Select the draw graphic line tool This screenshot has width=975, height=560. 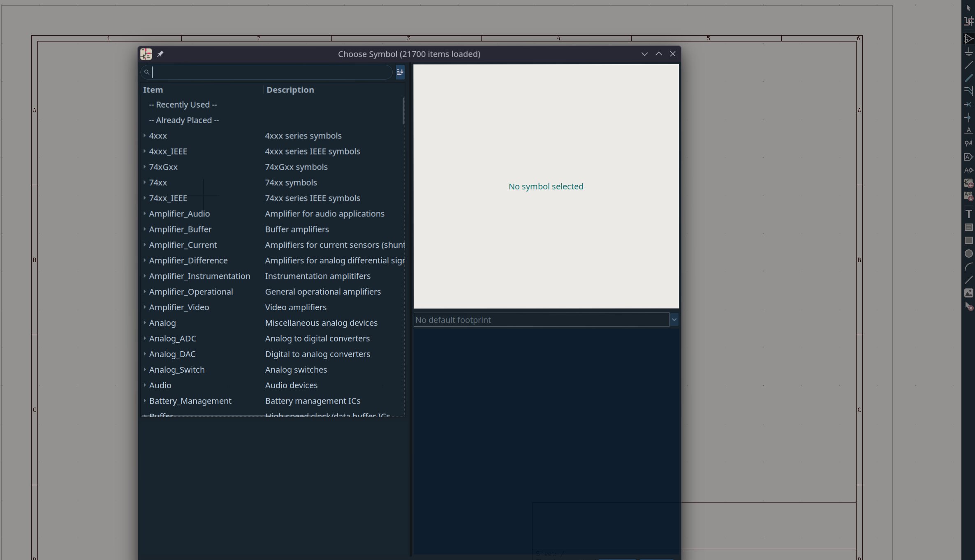click(968, 280)
